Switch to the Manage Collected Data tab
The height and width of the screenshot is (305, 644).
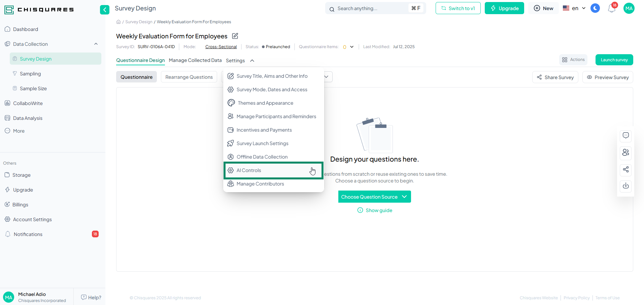[x=195, y=60]
